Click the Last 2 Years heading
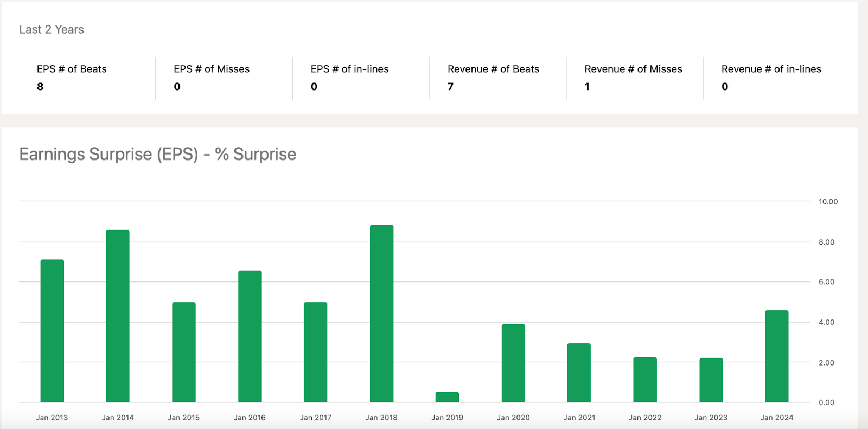Viewport: 868px width, 429px height. [52, 29]
